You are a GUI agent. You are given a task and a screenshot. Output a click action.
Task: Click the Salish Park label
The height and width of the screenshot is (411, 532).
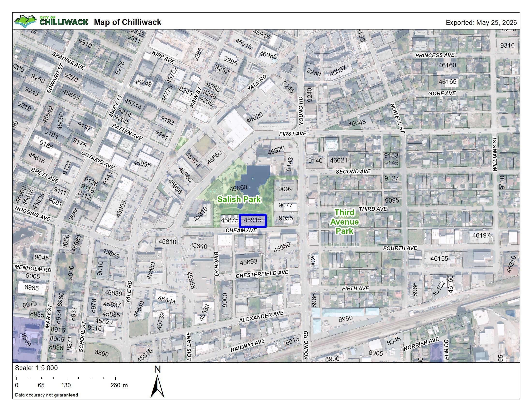point(239,199)
